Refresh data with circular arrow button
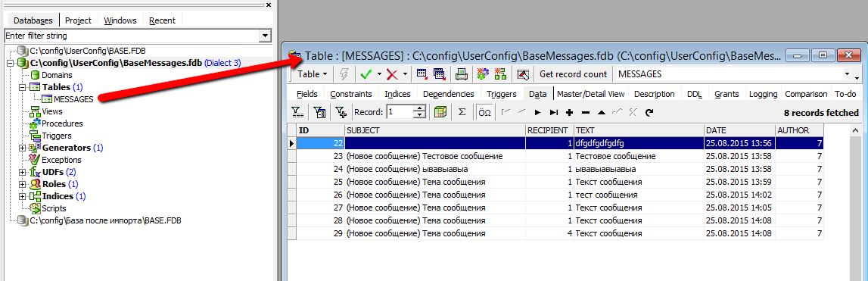This screenshot has width=868, height=281. (x=649, y=113)
